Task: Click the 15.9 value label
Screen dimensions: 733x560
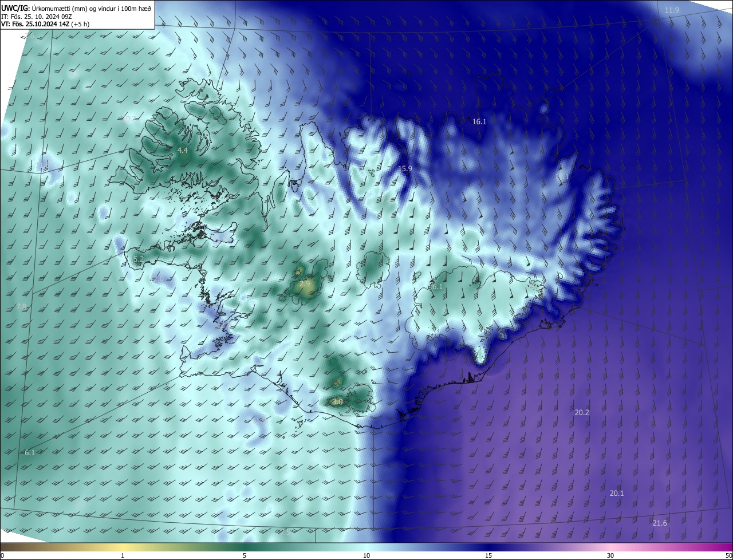Action: pos(405,168)
